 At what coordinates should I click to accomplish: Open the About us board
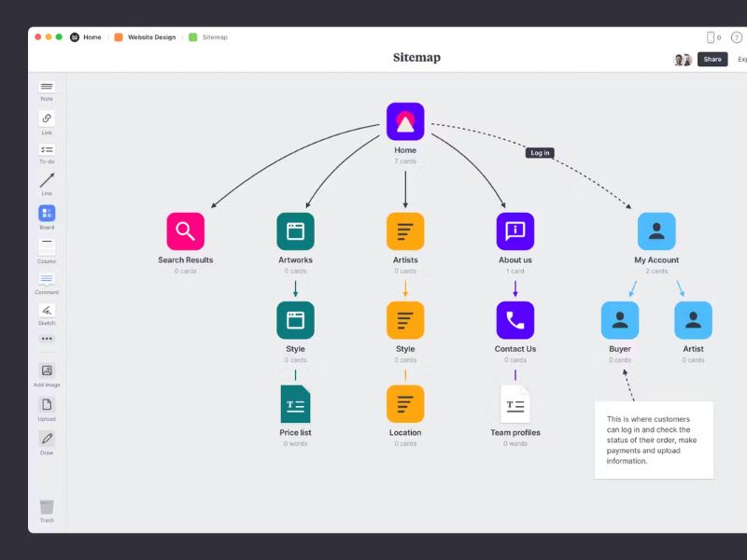point(515,231)
